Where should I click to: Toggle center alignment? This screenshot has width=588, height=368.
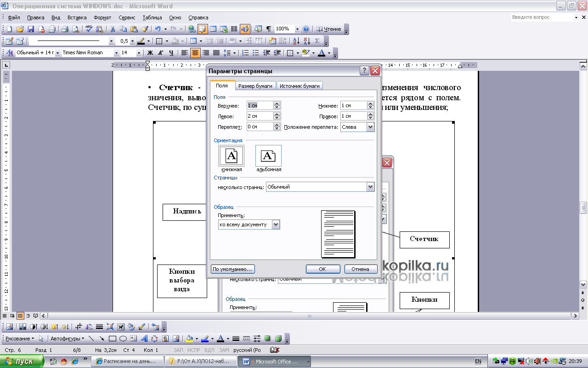coord(195,53)
